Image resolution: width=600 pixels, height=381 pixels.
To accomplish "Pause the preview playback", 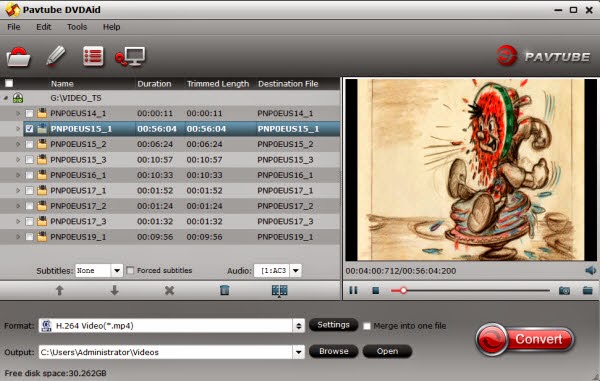I will coord(353,290).
